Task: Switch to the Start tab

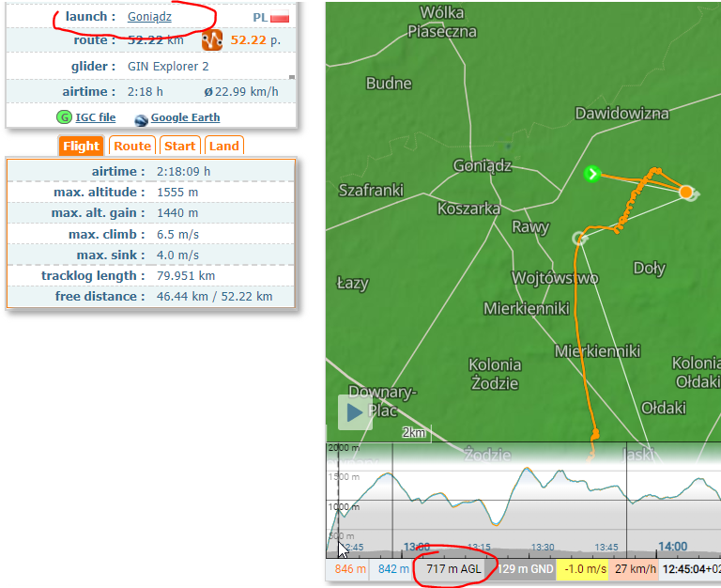Action: click(180, 146)
